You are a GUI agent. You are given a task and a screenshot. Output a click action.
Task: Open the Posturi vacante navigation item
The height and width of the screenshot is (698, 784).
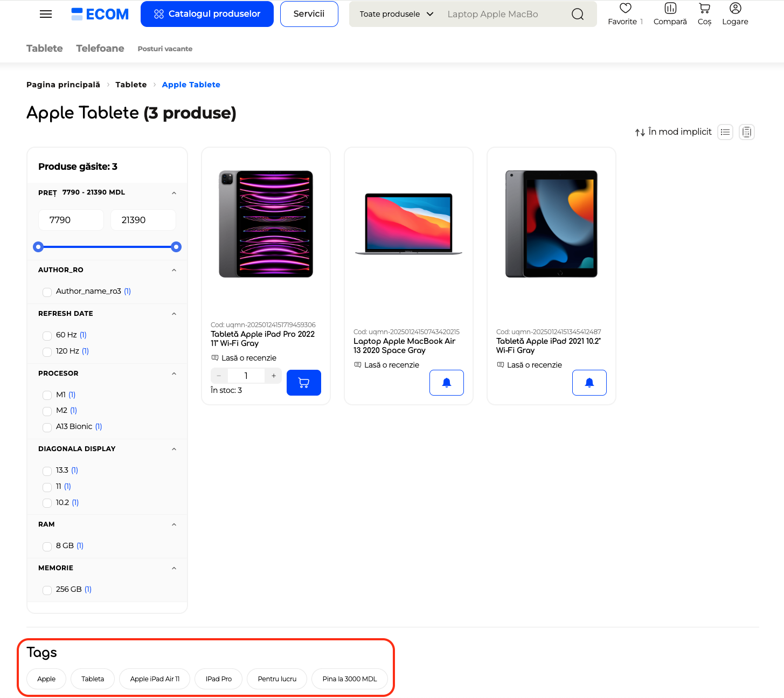click(x=165, y=49)
